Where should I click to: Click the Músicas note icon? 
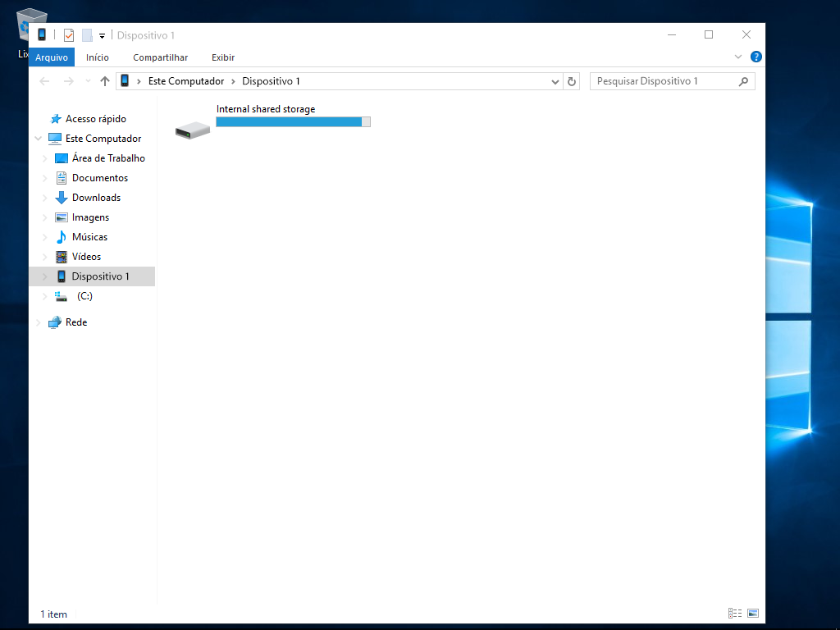(61, 237)
